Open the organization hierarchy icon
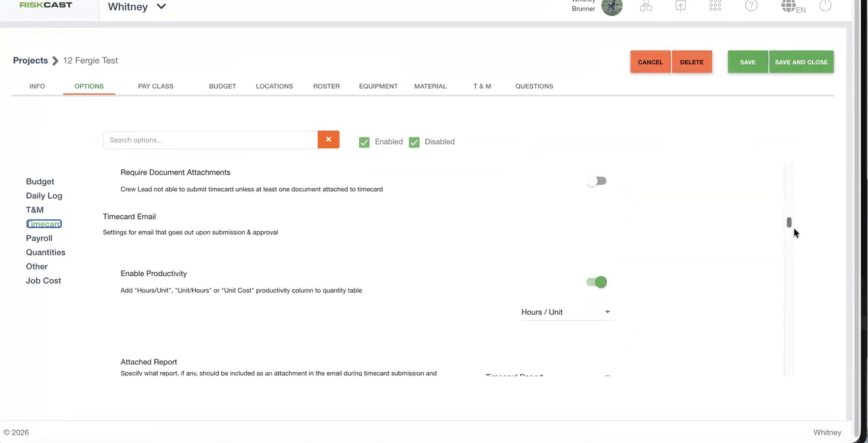Image resolution: width=868 pixels, height=443 pixels. (646, 6)
